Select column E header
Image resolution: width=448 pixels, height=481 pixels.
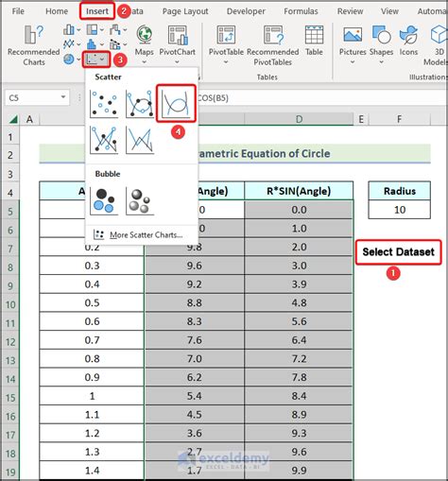pyautogui.click(x=361, y=119)
